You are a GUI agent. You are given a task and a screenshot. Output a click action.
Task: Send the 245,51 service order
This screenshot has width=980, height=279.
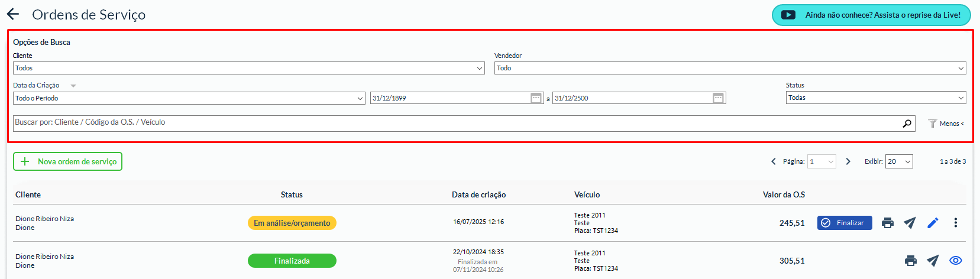(x=910, y=223)
